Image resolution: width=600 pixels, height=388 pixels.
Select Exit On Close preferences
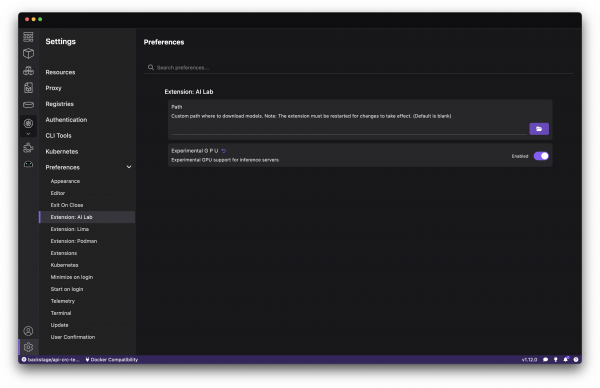pyautogui.click(x=67, y=205)
